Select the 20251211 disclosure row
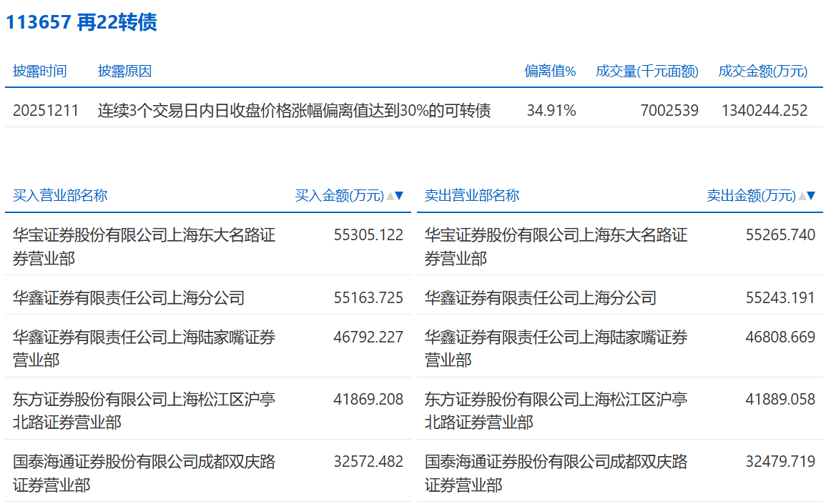 point(414,110)
